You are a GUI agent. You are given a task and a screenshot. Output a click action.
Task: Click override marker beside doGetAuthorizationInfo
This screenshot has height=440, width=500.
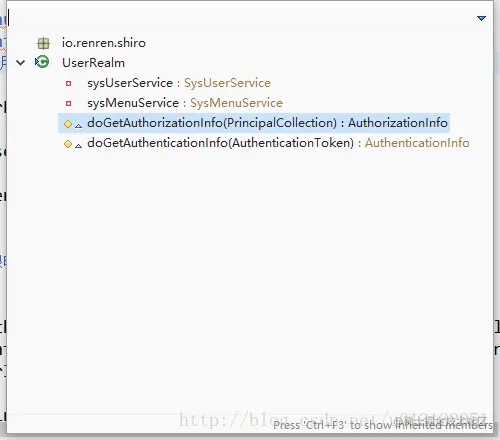coord(79,126)
